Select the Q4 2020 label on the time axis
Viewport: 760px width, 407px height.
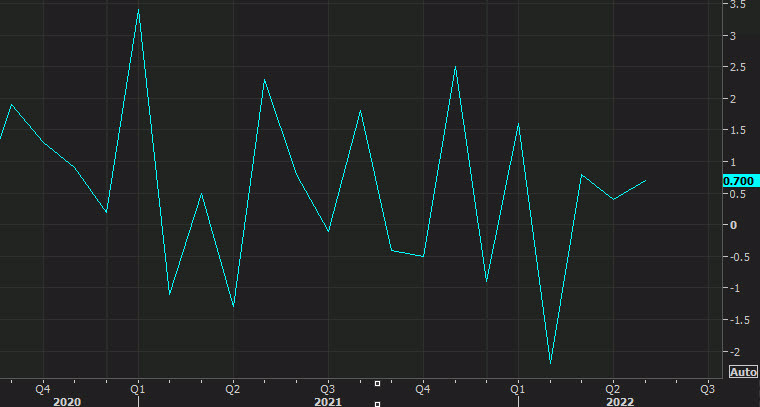[43, 388]
